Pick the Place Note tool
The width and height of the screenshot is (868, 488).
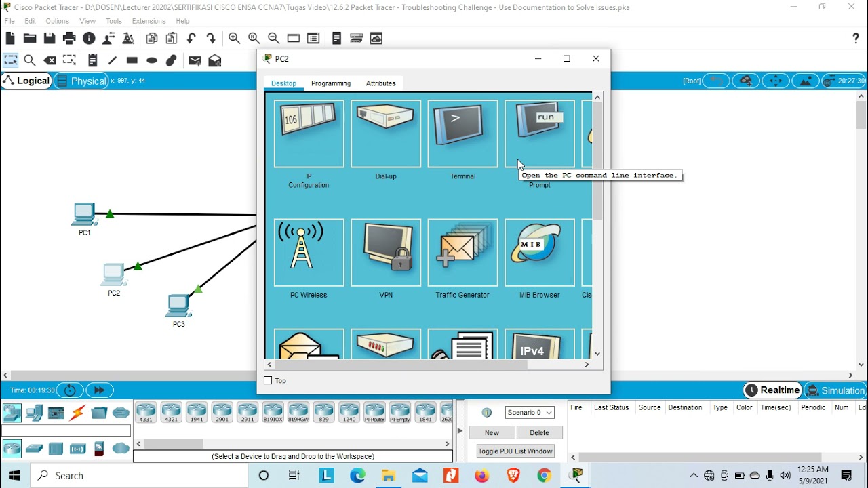coord(93,60)
